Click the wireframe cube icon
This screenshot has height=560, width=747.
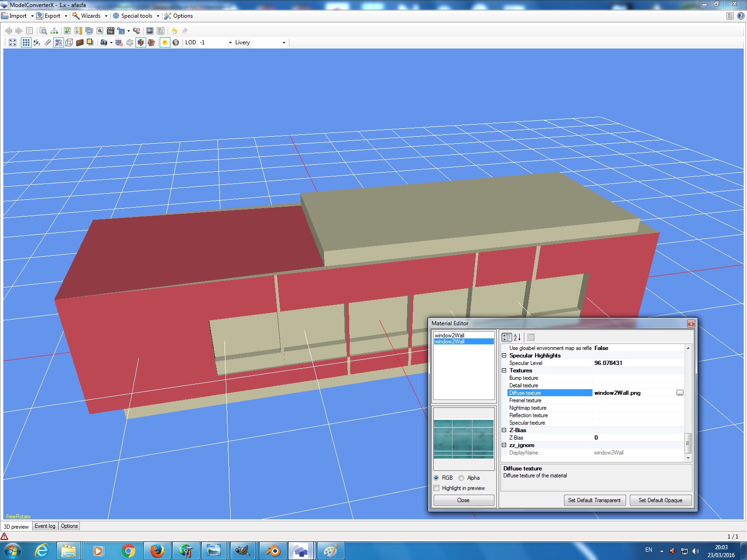[69, 42]
